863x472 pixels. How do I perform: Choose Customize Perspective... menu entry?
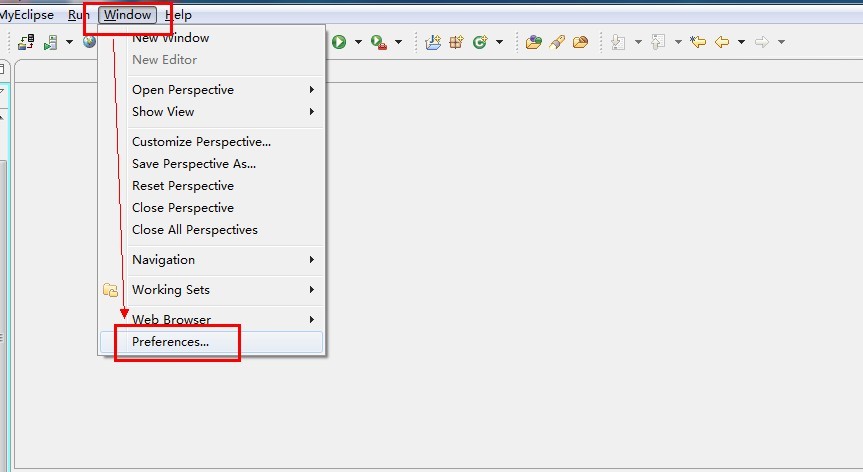212,141
